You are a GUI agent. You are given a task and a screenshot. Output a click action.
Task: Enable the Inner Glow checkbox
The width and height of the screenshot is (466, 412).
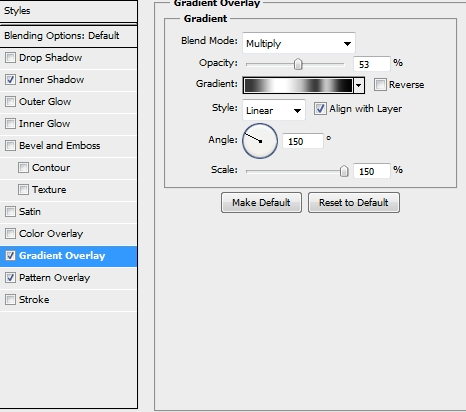pyautogui.click(x=10, y=124)
